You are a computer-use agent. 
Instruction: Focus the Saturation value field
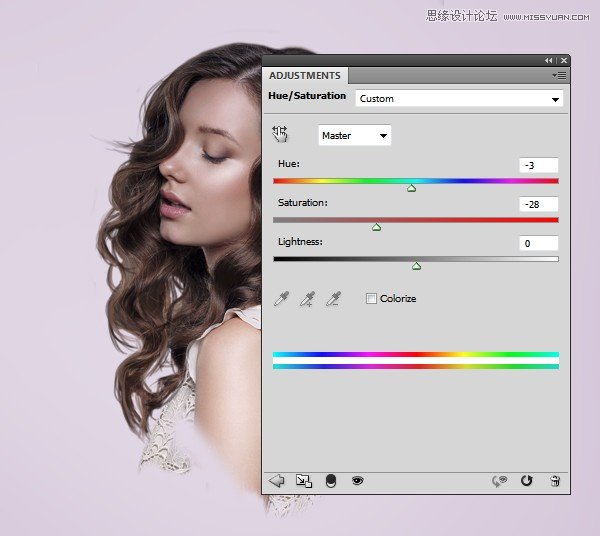538,204
